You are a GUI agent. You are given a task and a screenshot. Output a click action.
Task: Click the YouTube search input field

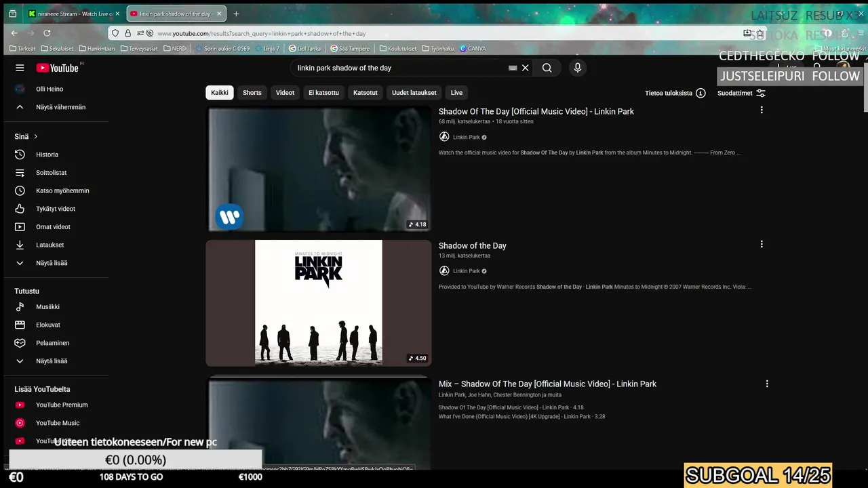click(x=400, y=68)
